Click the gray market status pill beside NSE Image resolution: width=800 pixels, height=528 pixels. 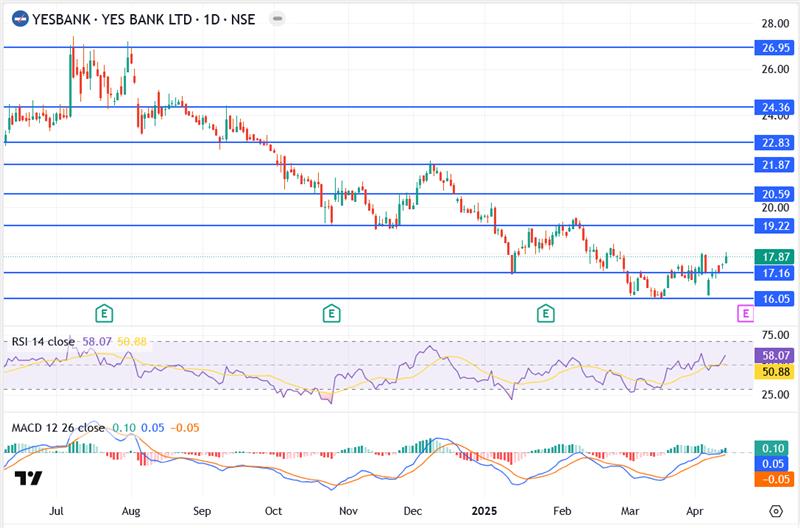point(277,18)
